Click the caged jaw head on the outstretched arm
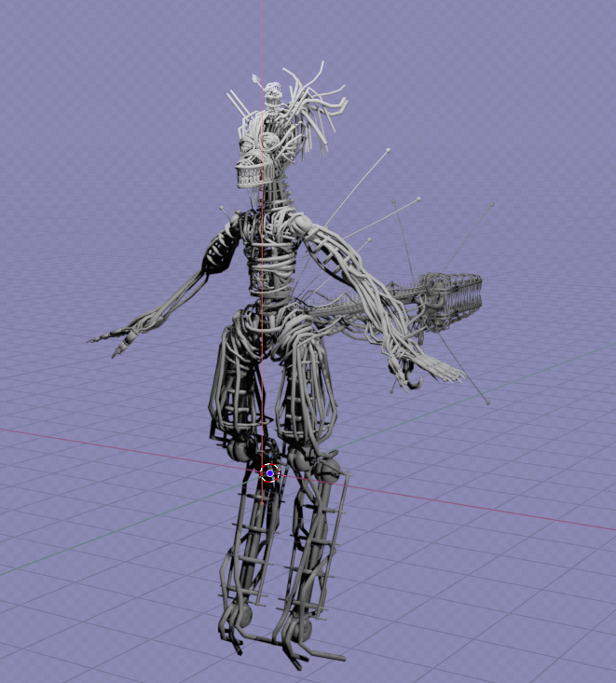Image resolution: width=616 pixels, height=683 pixels. (x=451, y=301)
